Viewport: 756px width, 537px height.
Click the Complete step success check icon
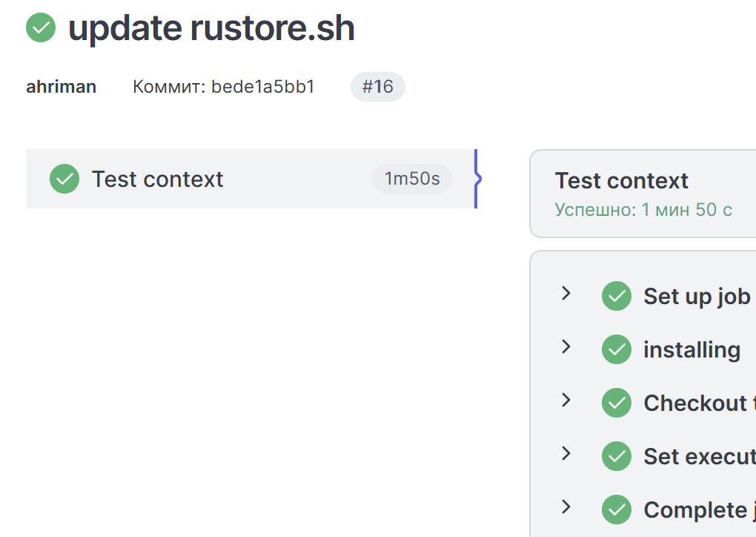point(617,510)
